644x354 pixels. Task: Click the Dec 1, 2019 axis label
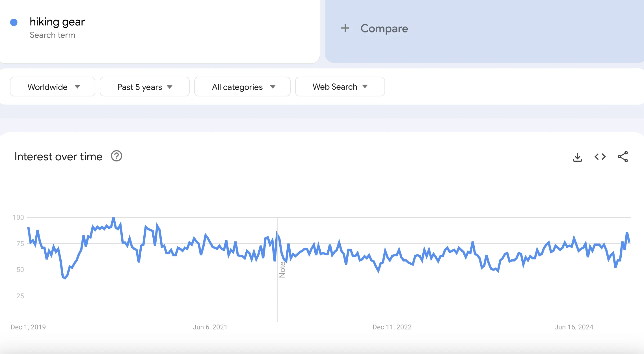pyautogui.click(x=28, y=327)
